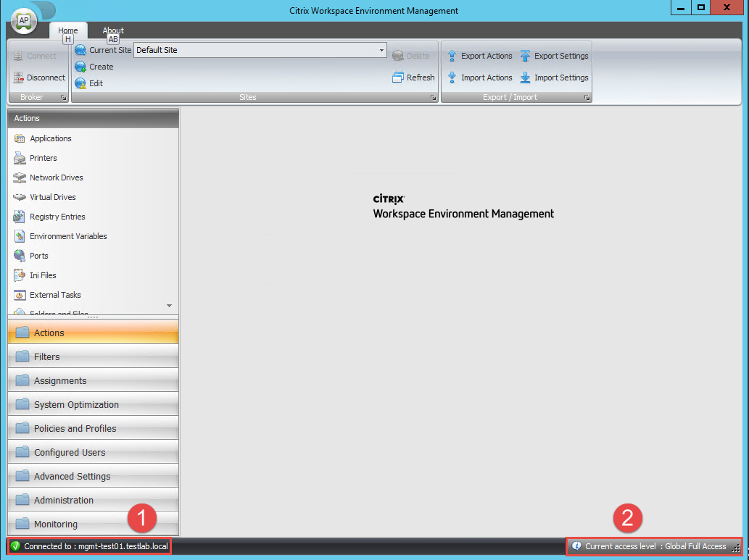Open the Current Site dropdown
Screen dimensions: 749x560
(x=381, y=50)
